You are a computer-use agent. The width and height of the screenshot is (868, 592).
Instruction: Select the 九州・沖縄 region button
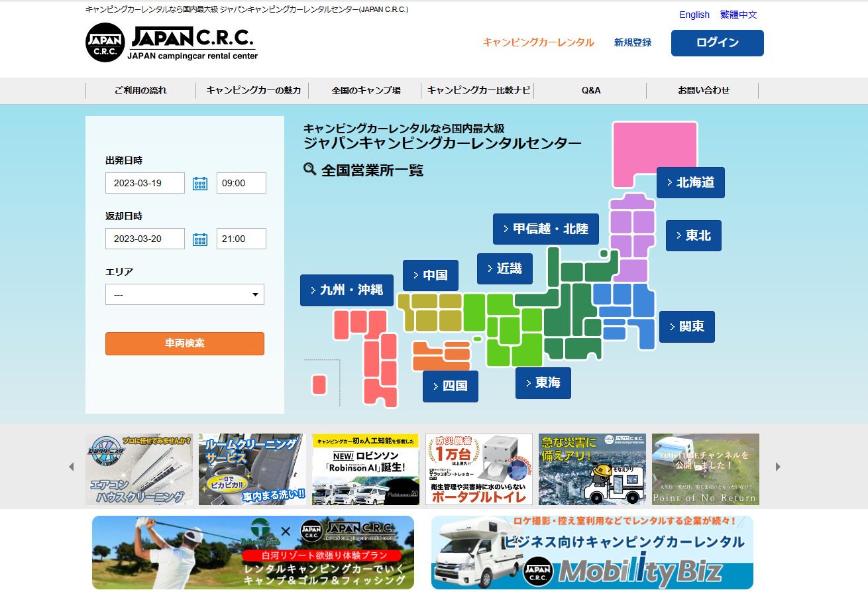[x=347, y=290]
